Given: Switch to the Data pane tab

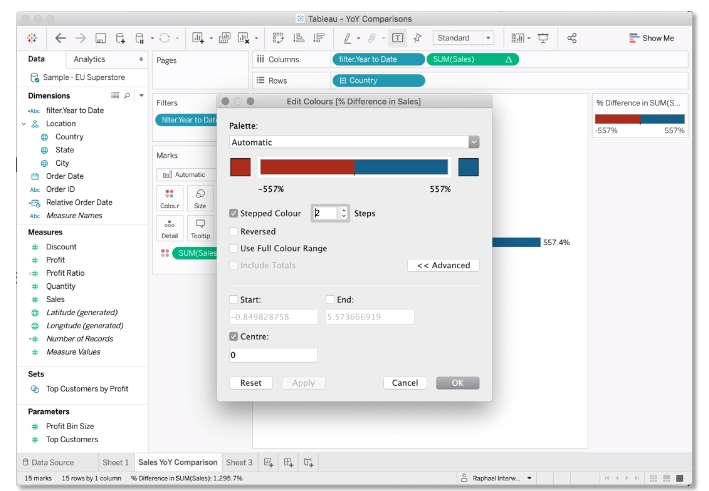Looking at the screenshot, I should [36, 59].
